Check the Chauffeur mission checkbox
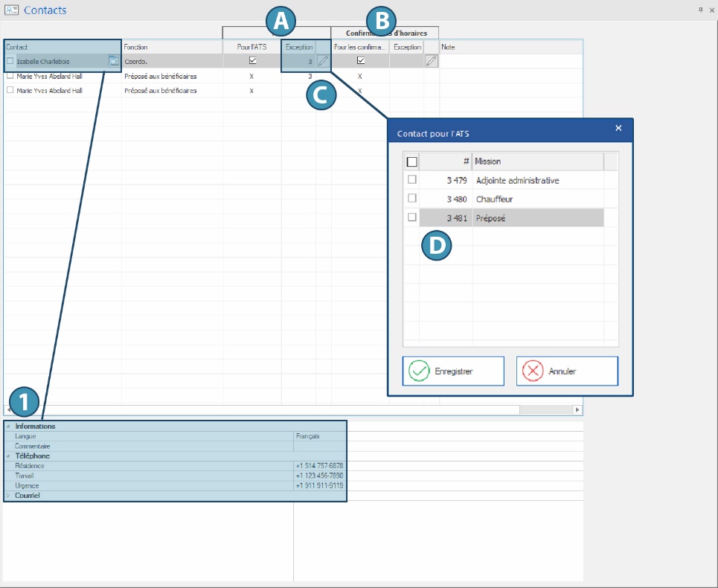 pyautogui.click(x=411, y=199)
